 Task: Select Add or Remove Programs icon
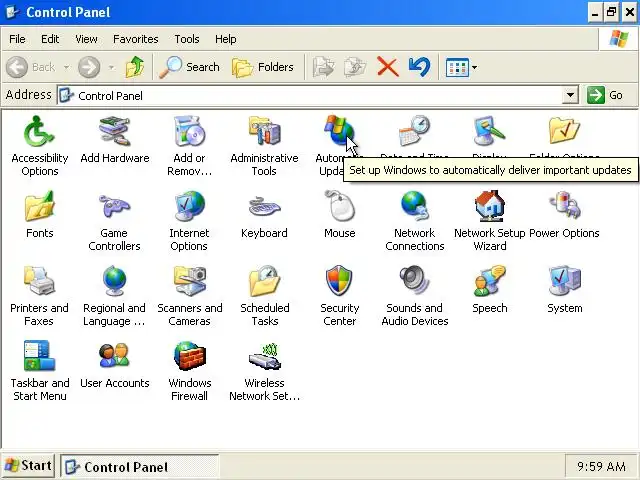189,131
